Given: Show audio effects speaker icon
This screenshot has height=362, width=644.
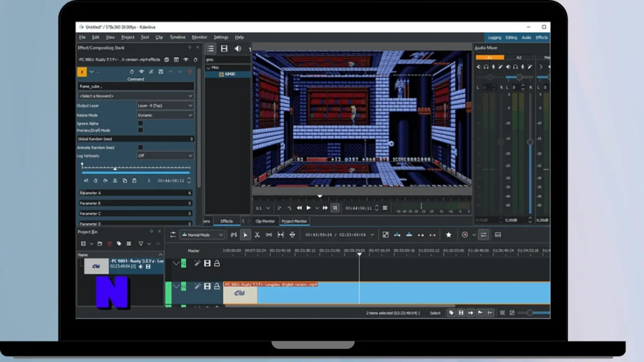Looking at the screenshot, I should [237, 49].
